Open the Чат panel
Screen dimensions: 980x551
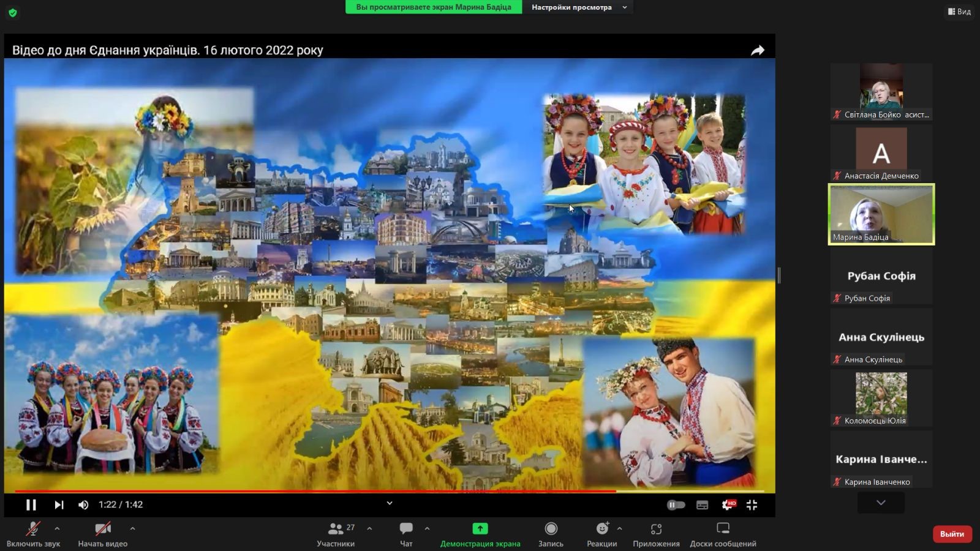(406, 533)
